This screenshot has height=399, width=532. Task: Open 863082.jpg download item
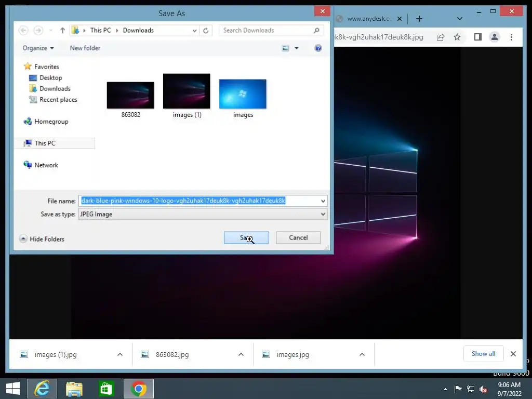(x=172, y=354)
